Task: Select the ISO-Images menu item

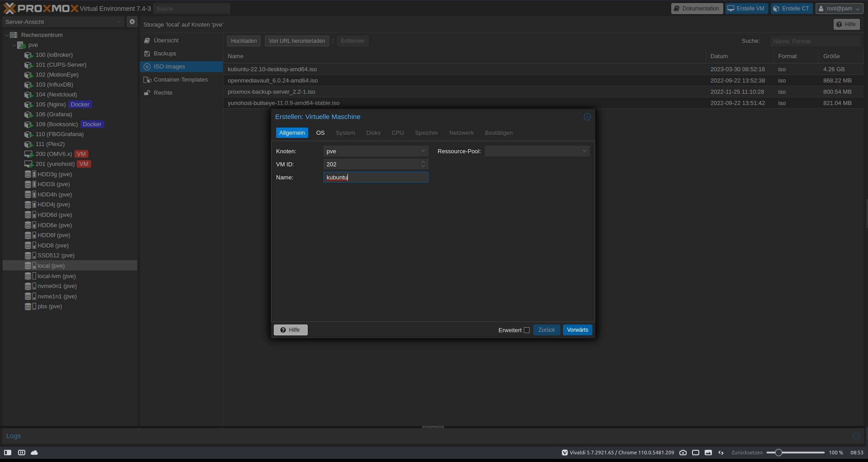Action: coord(181,67)
